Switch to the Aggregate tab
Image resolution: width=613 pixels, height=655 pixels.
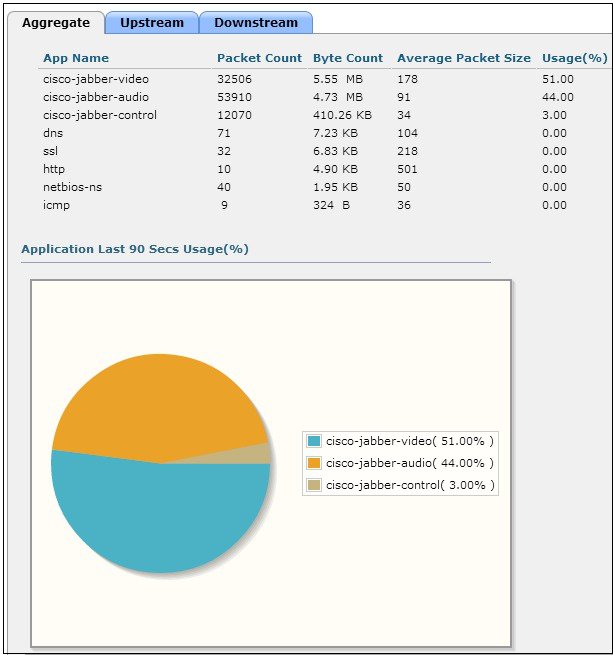(56, 23)
